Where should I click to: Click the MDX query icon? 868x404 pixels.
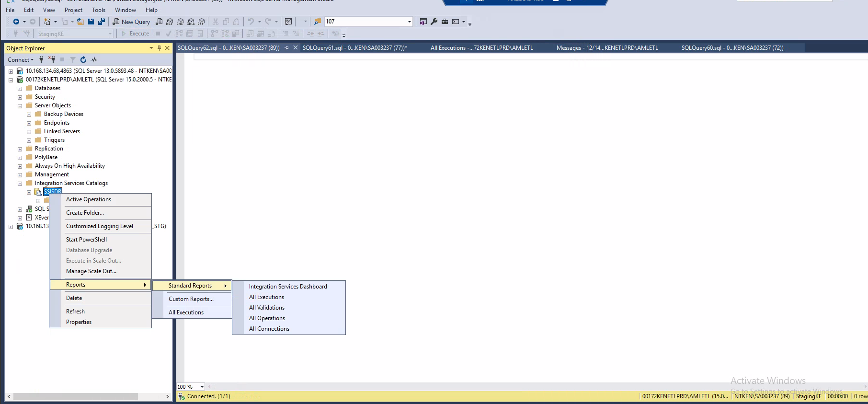coord(170,22)
